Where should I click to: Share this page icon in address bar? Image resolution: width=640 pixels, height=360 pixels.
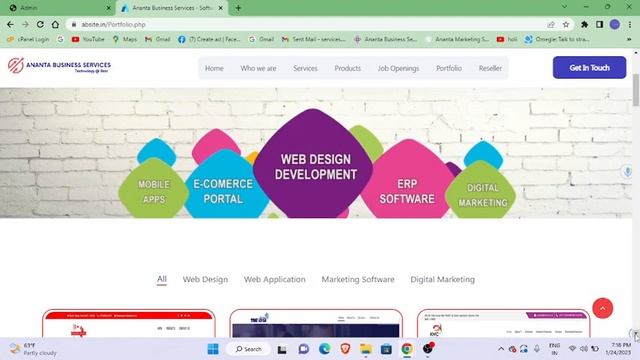pyautogui.click(x=551, y=24)
